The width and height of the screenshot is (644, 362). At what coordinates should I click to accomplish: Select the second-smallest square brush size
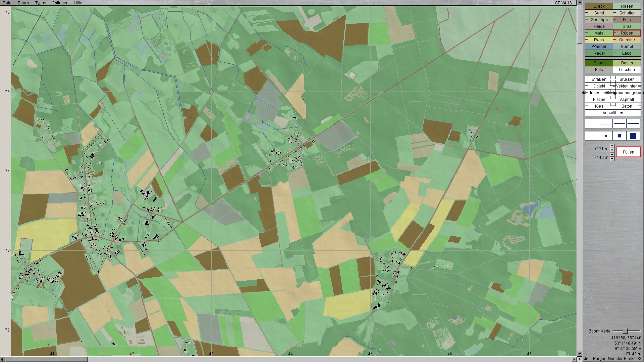(x=606, y=136)
